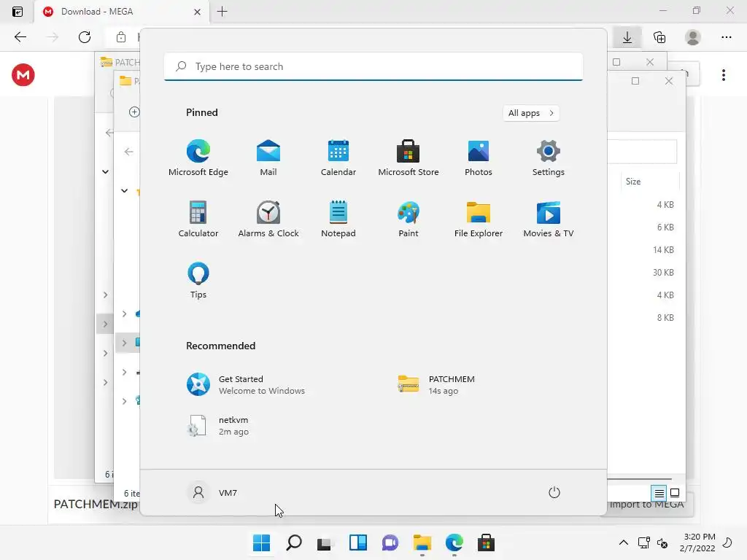Launch the Calendar app

[x=338, y=157]
